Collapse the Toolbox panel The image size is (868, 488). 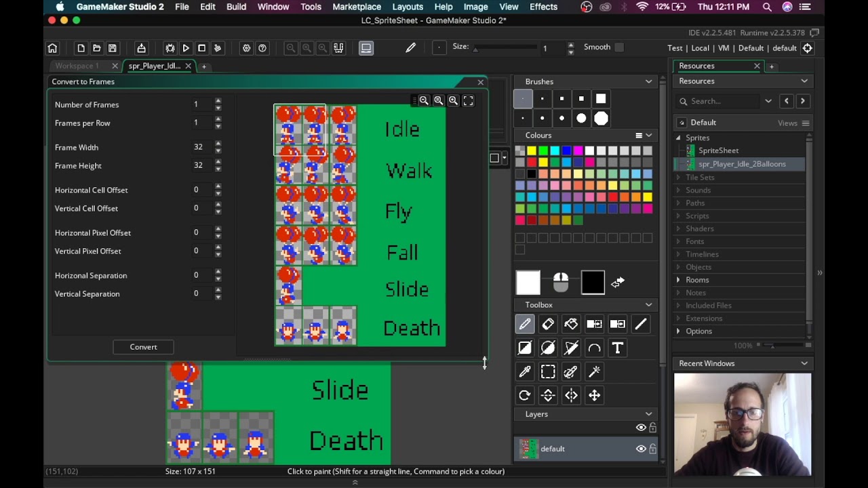pos(649,305)
